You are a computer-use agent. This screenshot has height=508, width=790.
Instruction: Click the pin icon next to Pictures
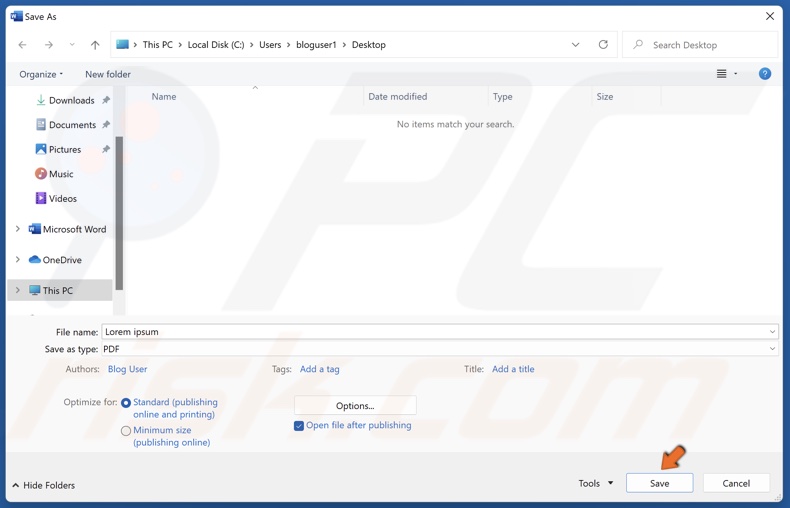tap(106, 149)
